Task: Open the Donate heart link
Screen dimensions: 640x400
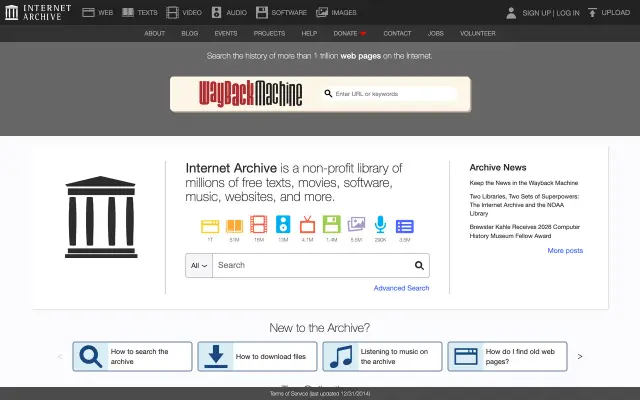Action: click(350, 33)
